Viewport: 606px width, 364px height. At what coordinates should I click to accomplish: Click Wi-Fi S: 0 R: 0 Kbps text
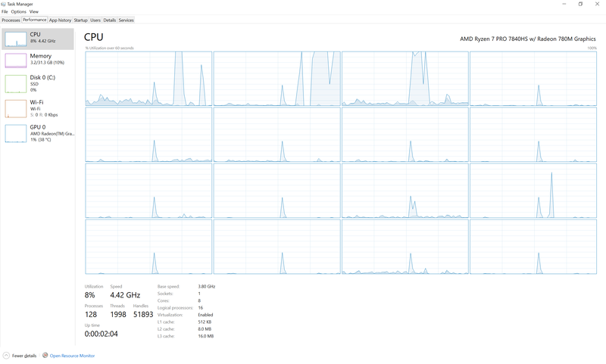(44, 115)
